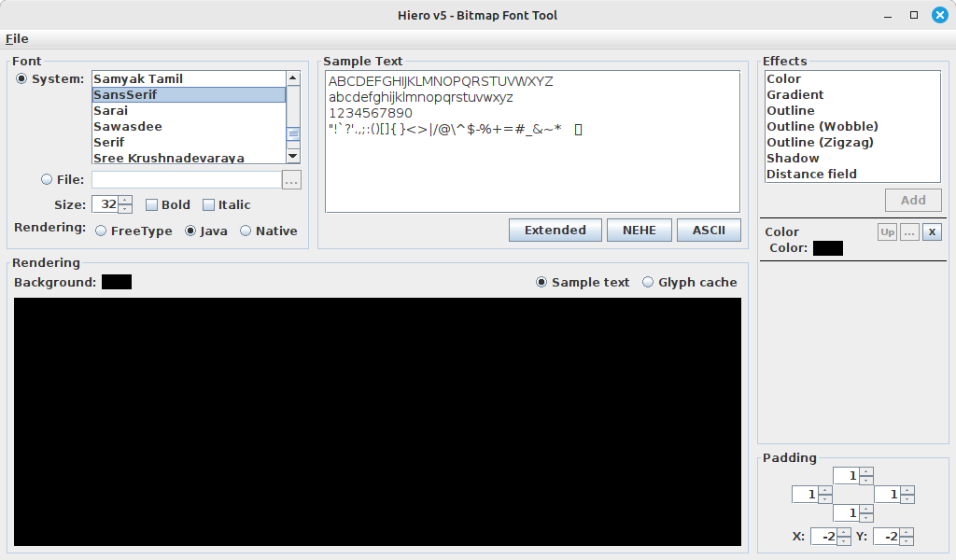Increase the right padding value
Screen dimensions: 956x560
(907, 490)
